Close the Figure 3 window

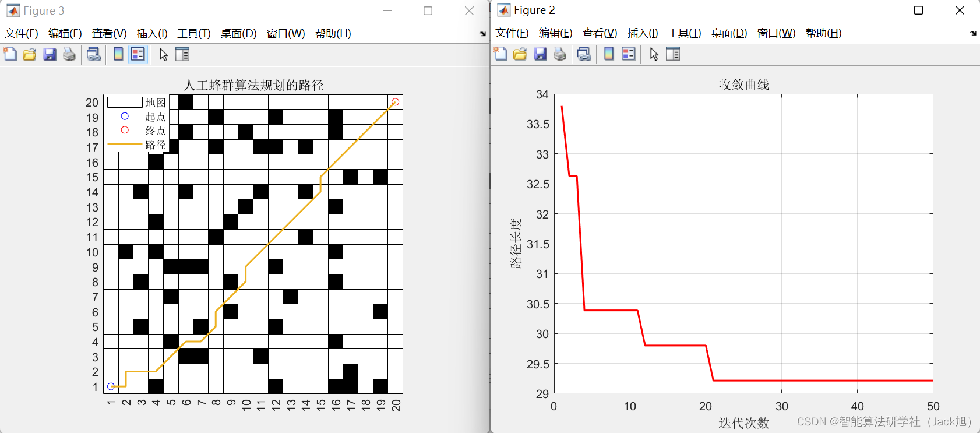coord(469,11)
